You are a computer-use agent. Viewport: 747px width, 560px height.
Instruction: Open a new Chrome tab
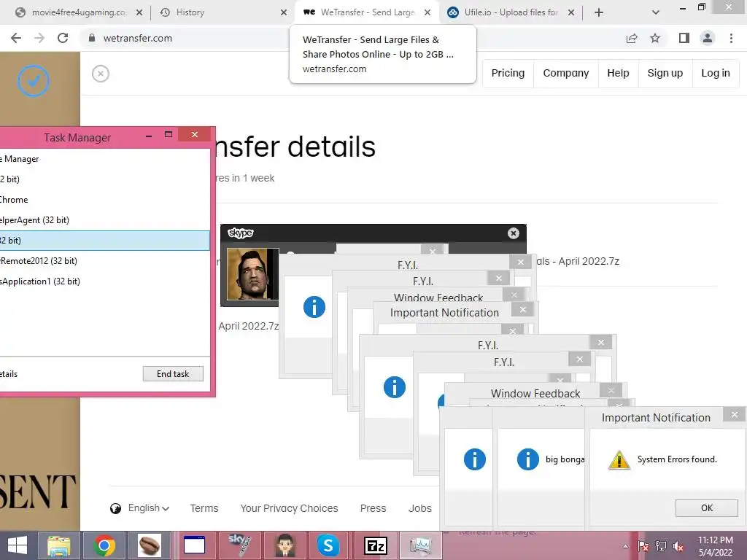pos(599,12)
